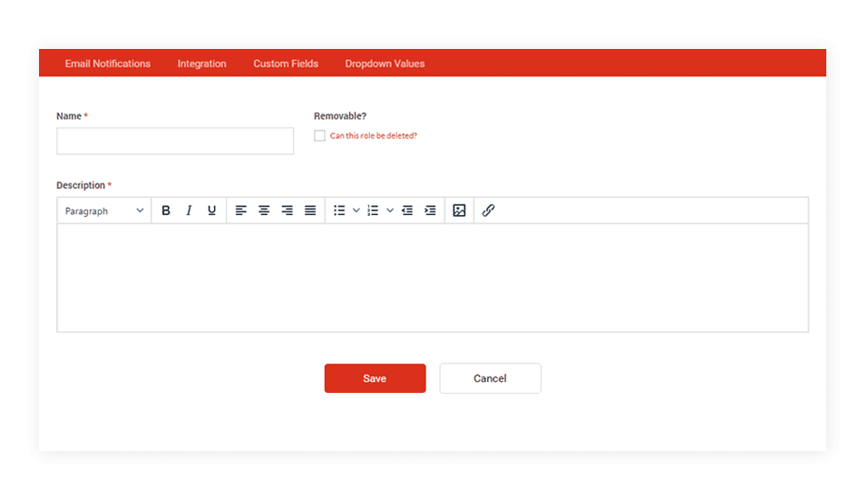Cancel the role form
The width and height of the screenshot is (868, 500).
pos(490,378)
